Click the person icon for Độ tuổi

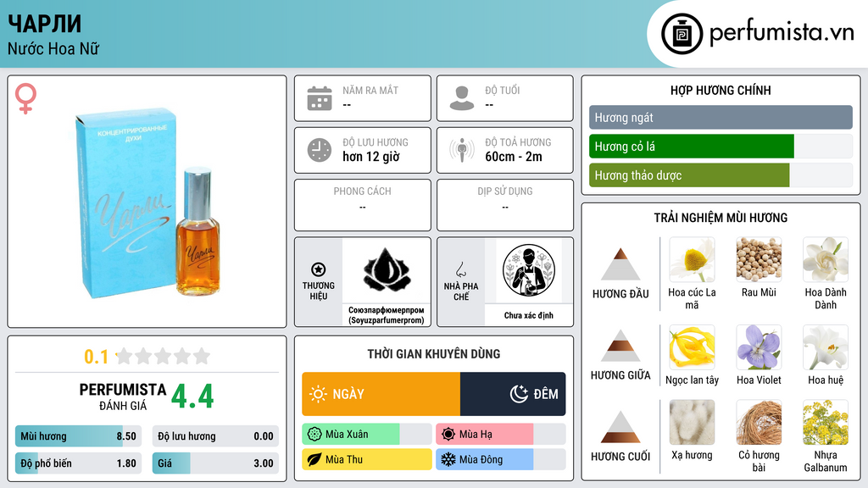[462, 98]
